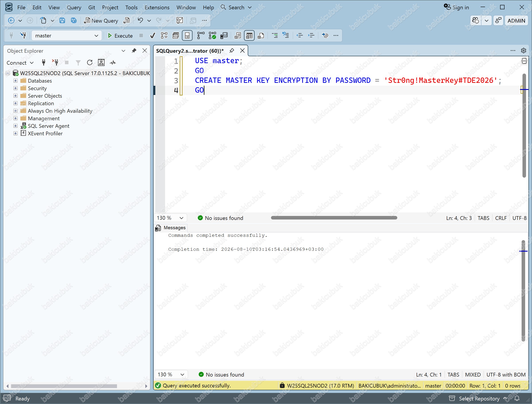This screenshot has width=532, height=404.
Task: Switch output to Results to File
Action: coord(261,36)
